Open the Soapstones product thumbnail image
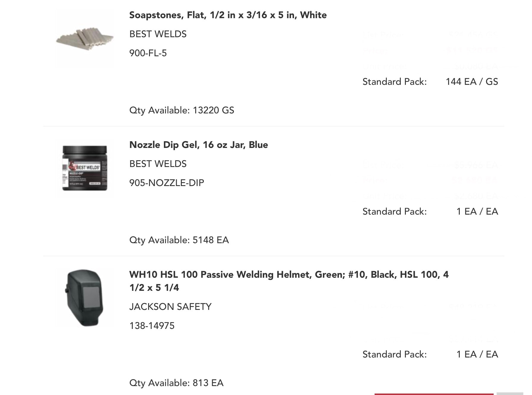The width and height of the screenshot is (532, 395). click(x=85, y=38)
